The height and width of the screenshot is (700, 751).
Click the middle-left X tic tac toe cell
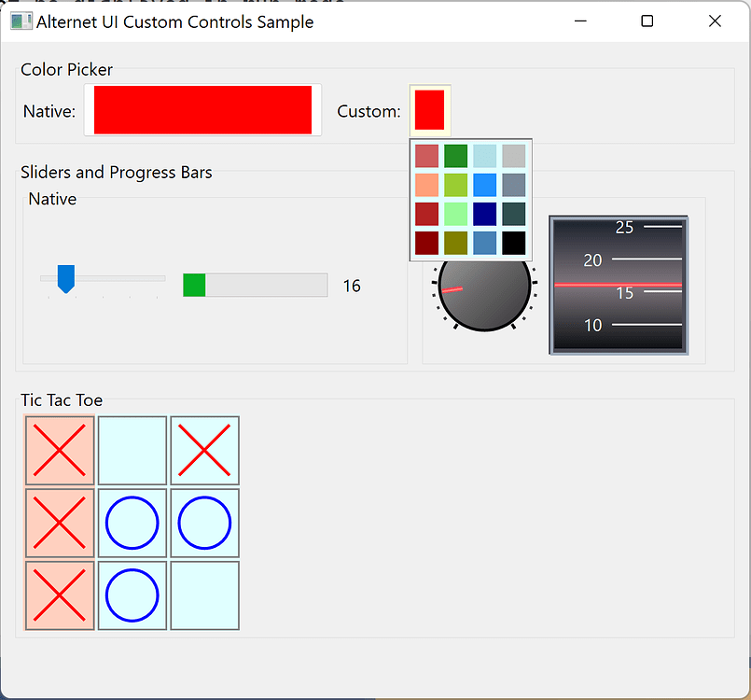60,523
